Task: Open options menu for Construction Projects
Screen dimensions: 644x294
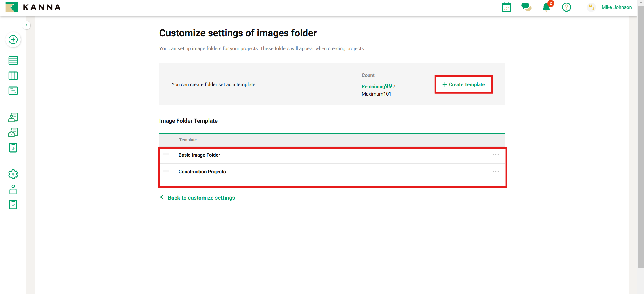Action: point(495,172)
